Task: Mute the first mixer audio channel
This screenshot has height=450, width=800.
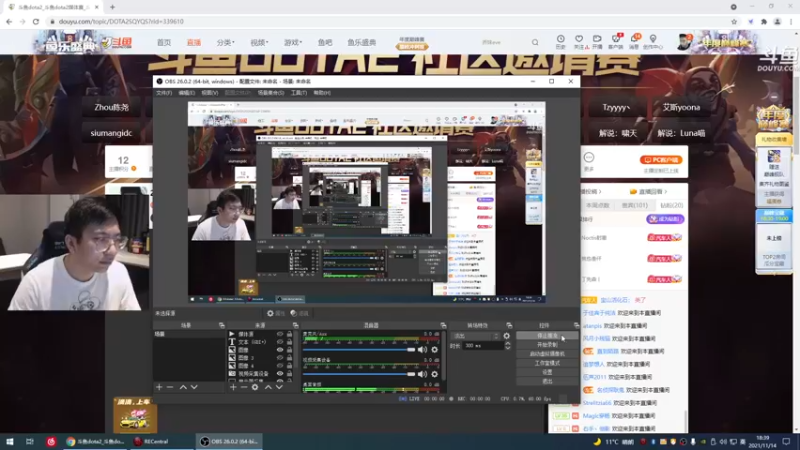Action: 422,349
